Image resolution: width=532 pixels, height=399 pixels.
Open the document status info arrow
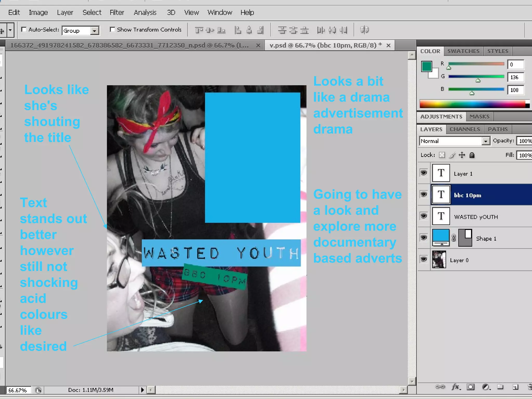coord(142,390)
